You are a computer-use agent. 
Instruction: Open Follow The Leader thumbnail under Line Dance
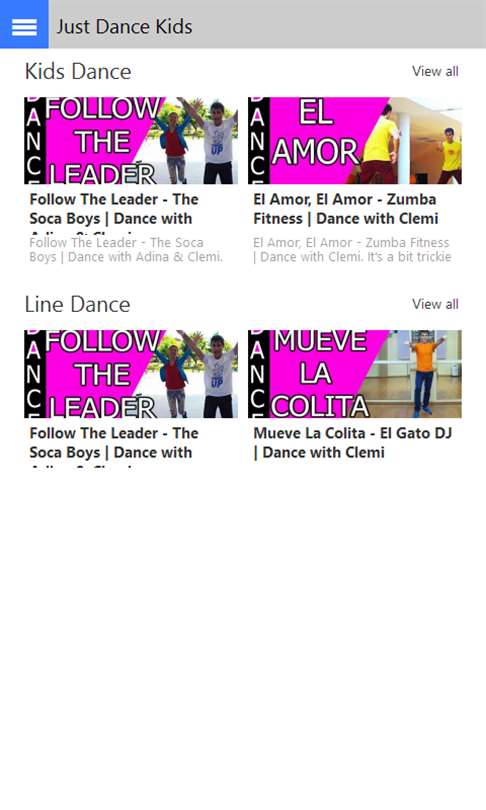pos(131,374)
